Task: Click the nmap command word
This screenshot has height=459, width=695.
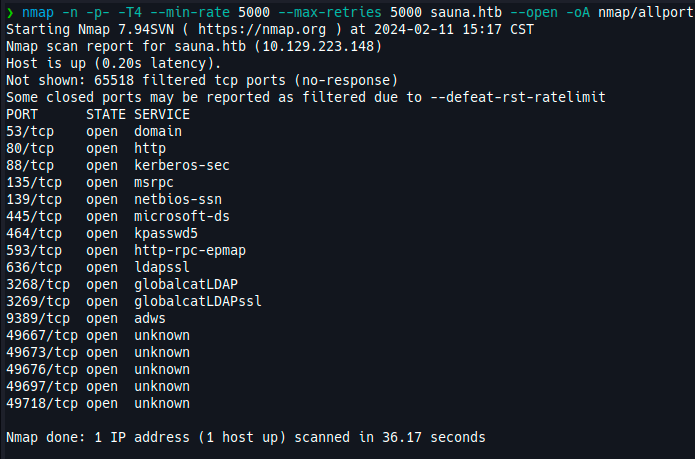Action: (x=38, y=12)
